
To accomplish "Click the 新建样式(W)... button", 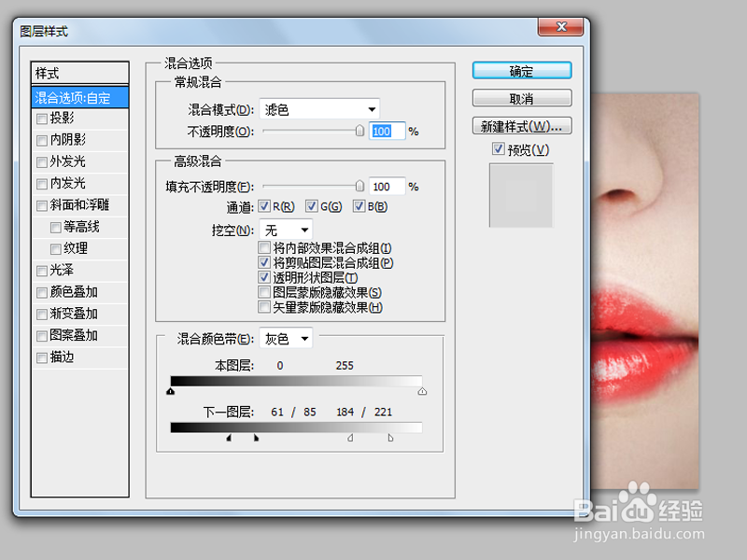I will coord(522,126).
